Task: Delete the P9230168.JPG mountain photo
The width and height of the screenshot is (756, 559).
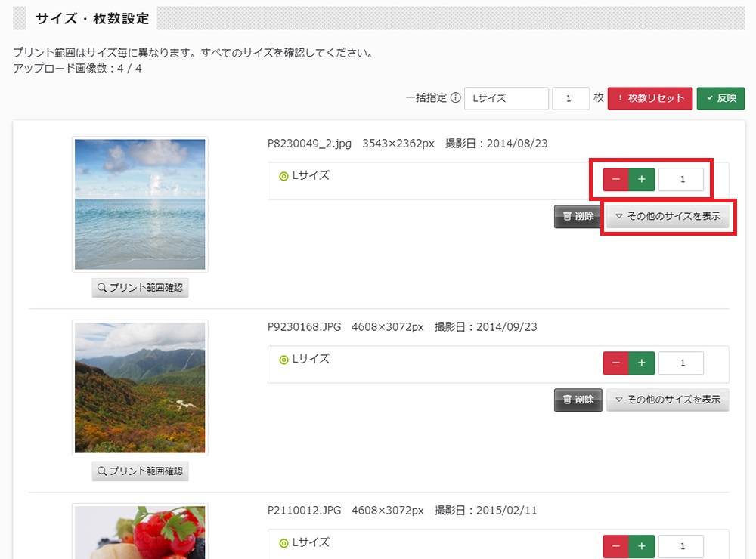Action: 578,400
